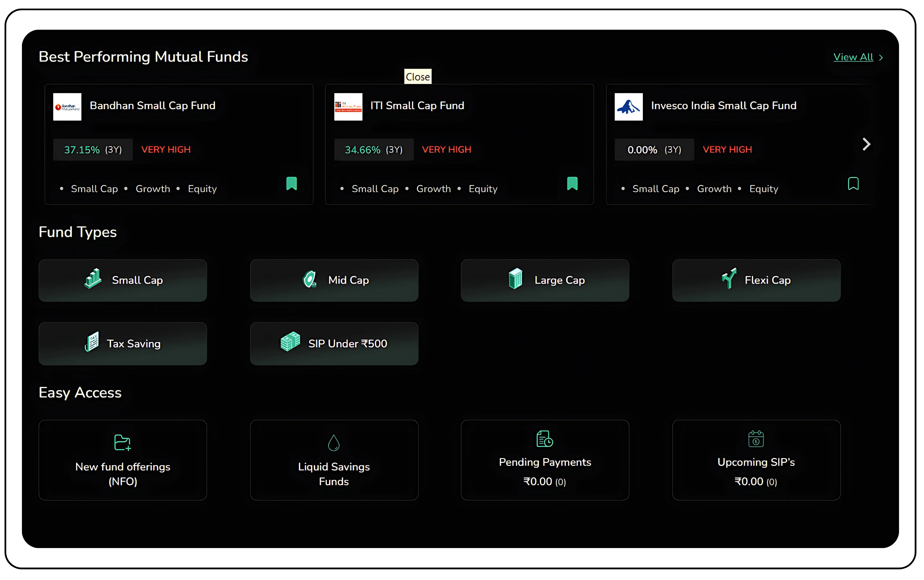
Task: Toggle bookmark on Bandhan Small Cap Fund
Action: [292, 184]
